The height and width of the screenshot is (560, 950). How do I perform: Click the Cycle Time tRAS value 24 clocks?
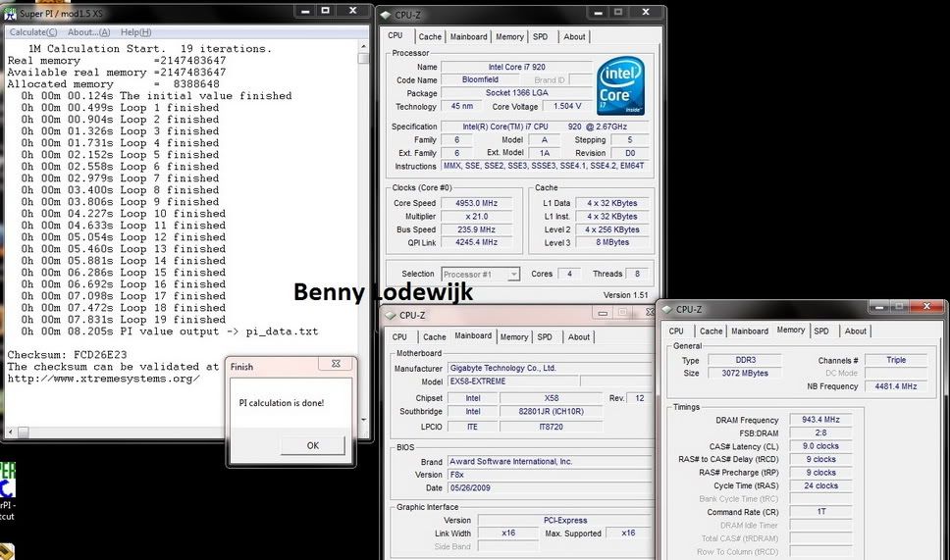click(x=821, y=486)
